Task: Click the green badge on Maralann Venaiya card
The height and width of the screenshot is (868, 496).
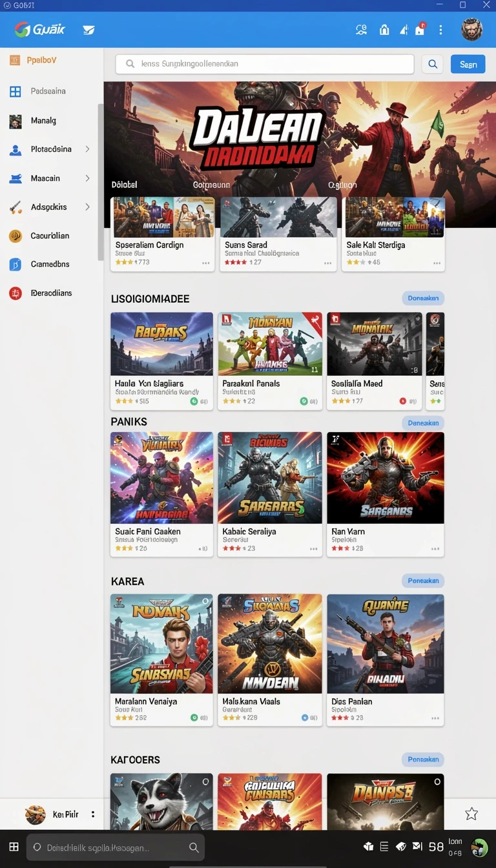Action: pyautogui.click(x=194, y=718)
